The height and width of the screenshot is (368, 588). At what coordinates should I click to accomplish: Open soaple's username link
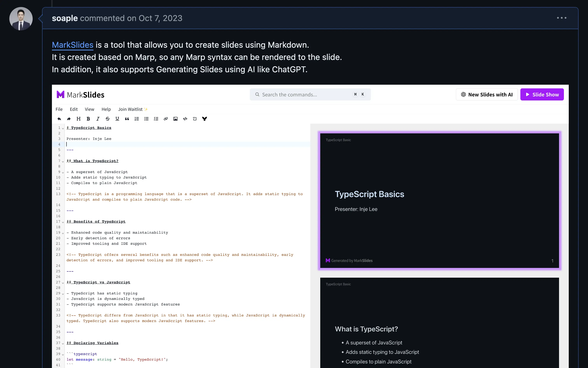pos(65,18)
